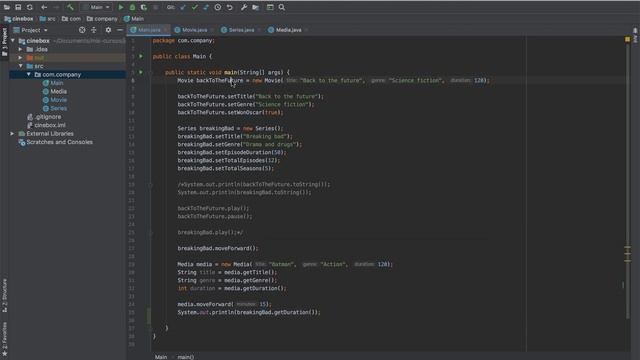
Task: Collapse the com.company package
Action: click(29, 75)
